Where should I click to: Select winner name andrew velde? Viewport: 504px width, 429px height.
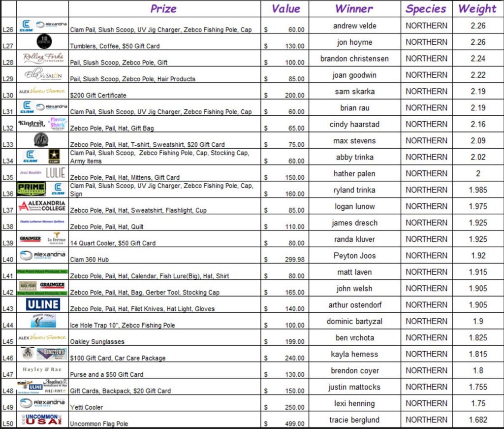click(x=354, y=26)
